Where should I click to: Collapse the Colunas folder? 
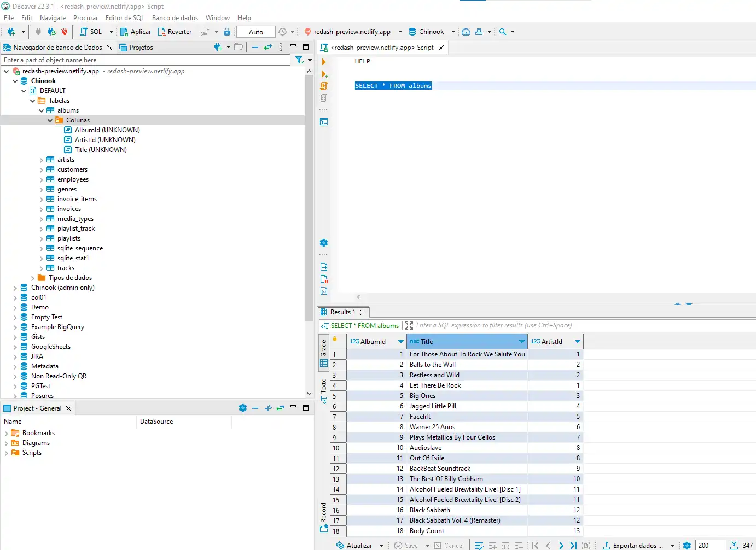coord(50,120)
